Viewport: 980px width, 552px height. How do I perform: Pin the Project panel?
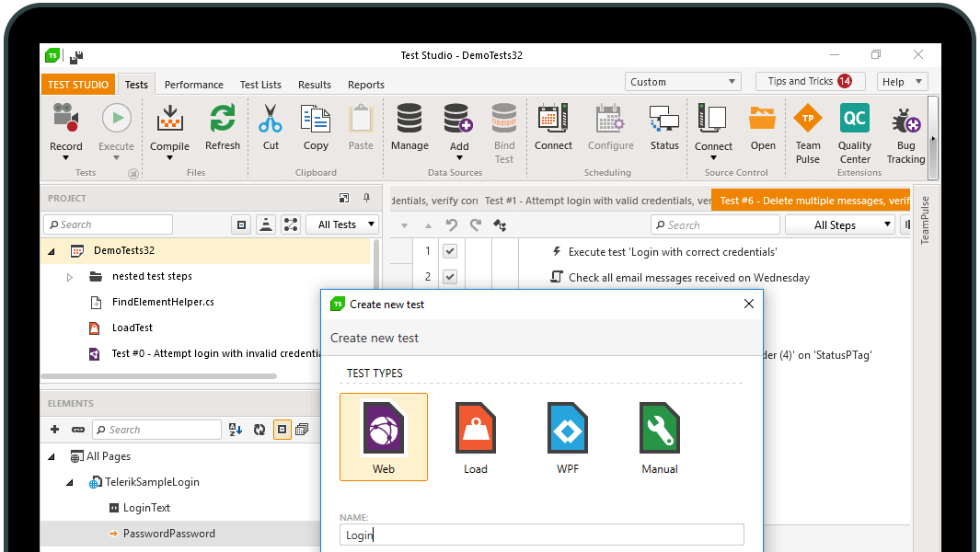click(x=367, y=198)
